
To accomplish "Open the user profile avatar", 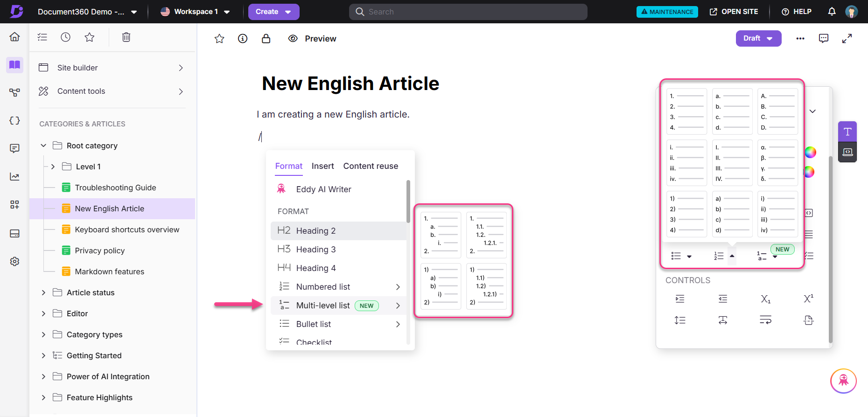I will tap(851, 12).
